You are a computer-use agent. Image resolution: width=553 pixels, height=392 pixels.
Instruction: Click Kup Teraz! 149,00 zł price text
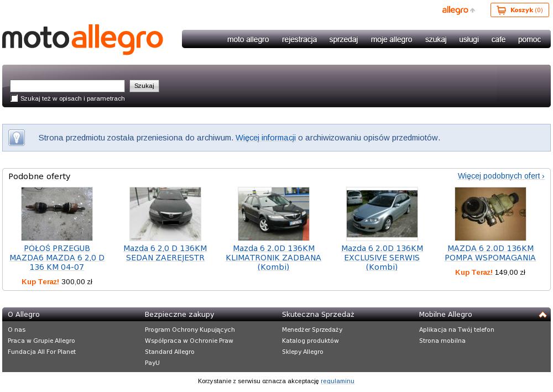490,272
